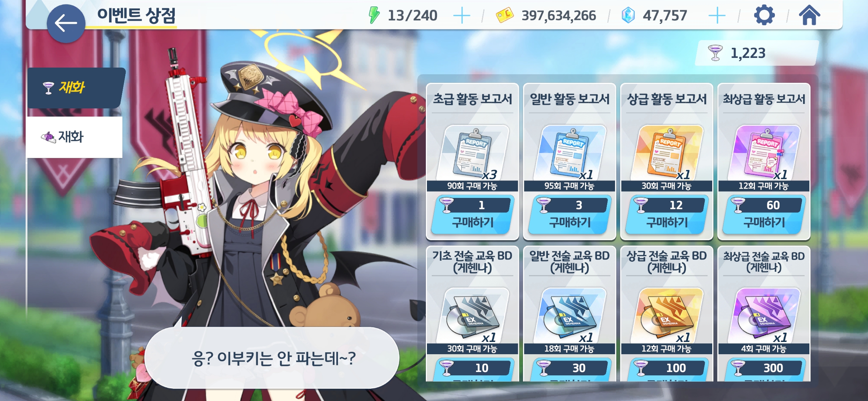Image resolution: width=868 pixels, height=401 pixels.
Task: Purchase 최상급 활동 보고서 for 60
Action: coord(764,215)
